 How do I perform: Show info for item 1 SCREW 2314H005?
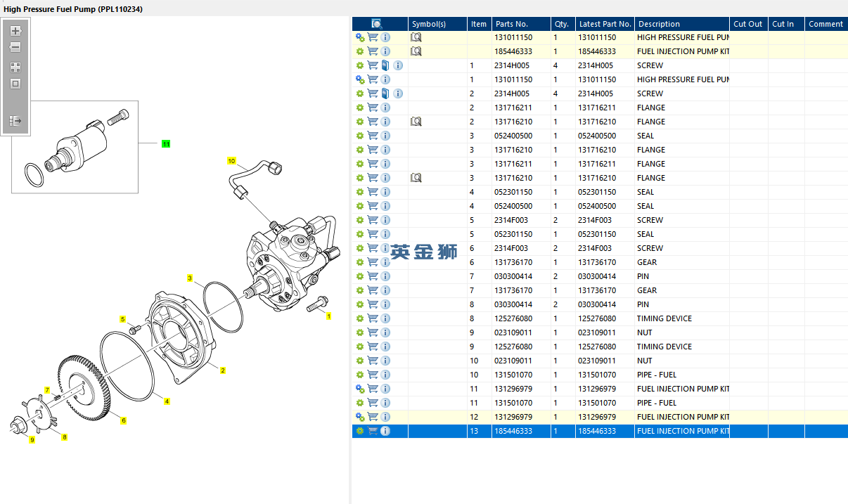tap(398, 65)
